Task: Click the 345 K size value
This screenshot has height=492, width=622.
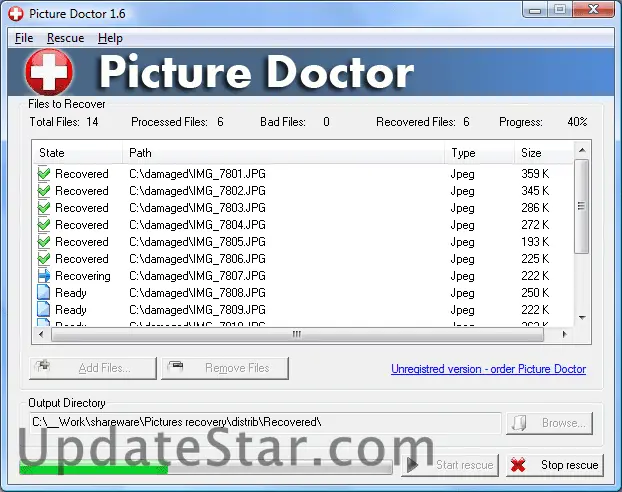Action: pyautogui.click(x=535, y=191)
